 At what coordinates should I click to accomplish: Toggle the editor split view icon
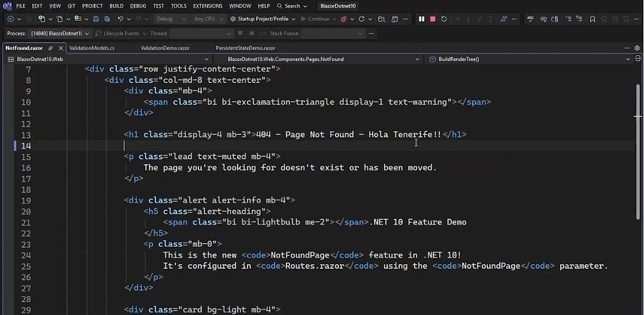point(638,59)
